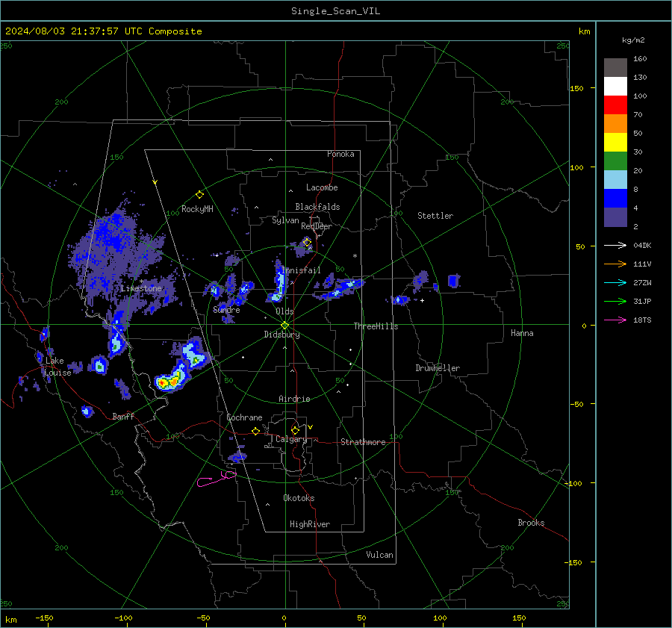Click the Lacombe city label
The width and height of the screenshot is (672, 628).
(322, 187)
